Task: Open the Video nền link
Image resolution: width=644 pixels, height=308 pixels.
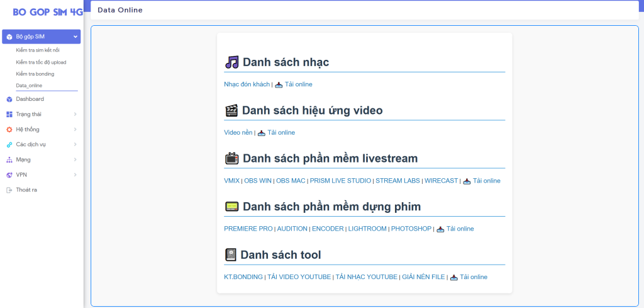Action: tap(238, 132)
